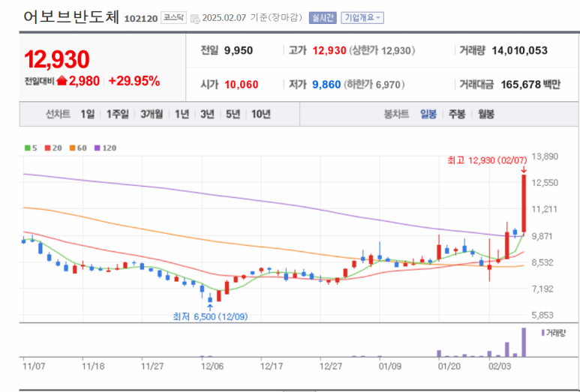Image resolution: width=580 pixels, height=392 pixels.
Task: Select the 10년 line chart tab
Action: pyautogui.click(x=261, y=114)
